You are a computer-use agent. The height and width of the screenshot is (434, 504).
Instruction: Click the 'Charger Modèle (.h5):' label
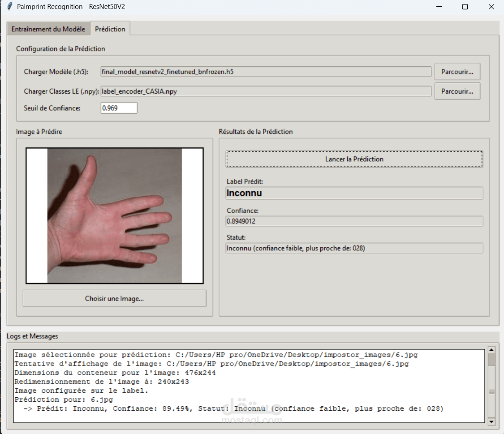pos(56,72)
